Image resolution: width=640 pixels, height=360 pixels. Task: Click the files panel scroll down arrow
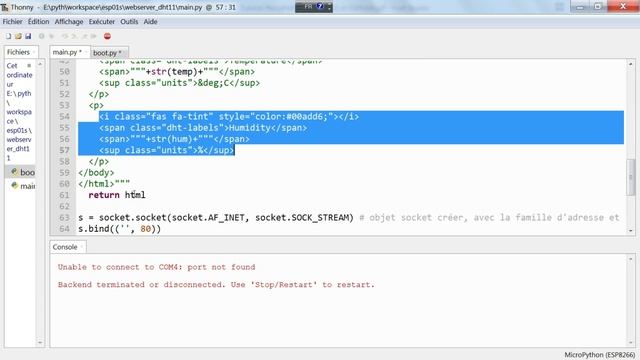pos(40,343)
